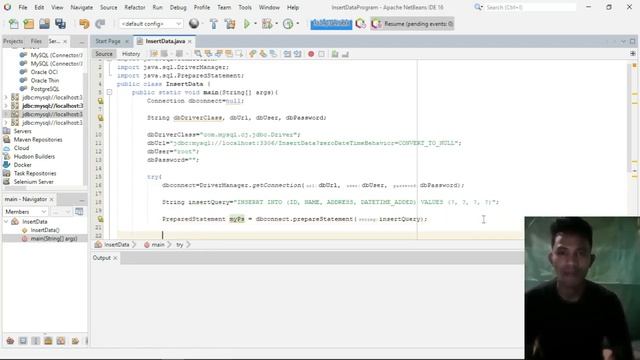Click lightbulb hint on the PreparedStatement line
Viewport: 640px width, 360px height.
(100, 219)
